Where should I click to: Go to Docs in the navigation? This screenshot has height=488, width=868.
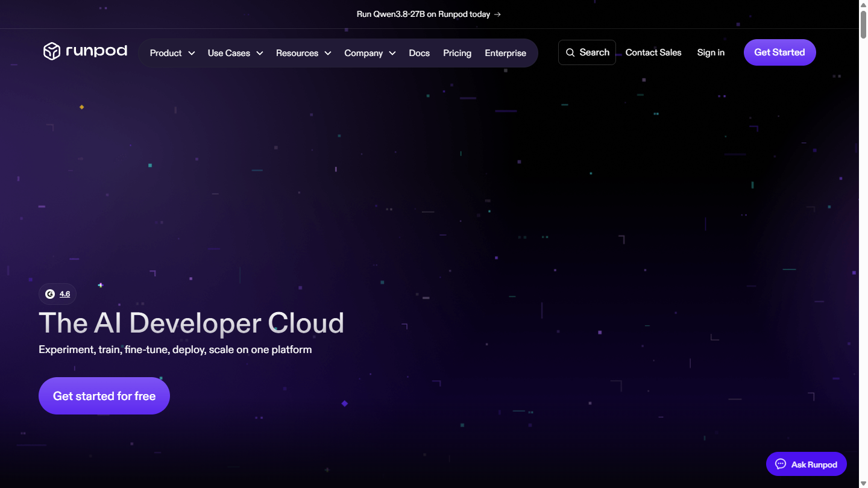pyautogui.click(x=420, y=53)
